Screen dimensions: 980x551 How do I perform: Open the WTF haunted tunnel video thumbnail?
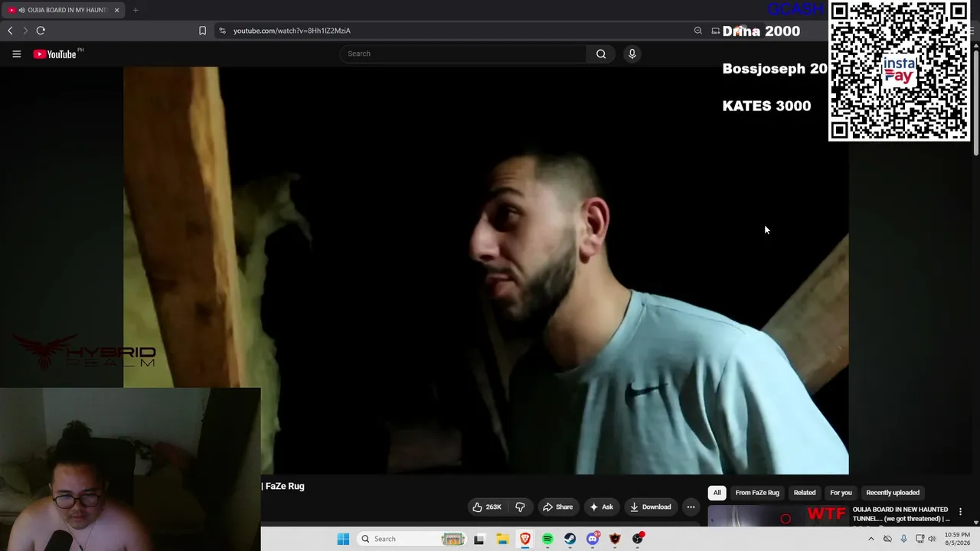click(777, 517)
